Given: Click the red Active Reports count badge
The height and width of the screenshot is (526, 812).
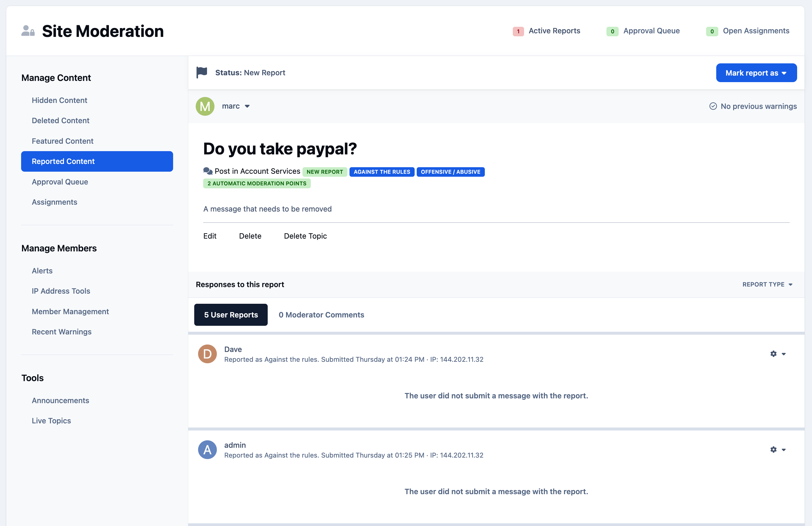Looking at the screenshot, I should 518,31.
